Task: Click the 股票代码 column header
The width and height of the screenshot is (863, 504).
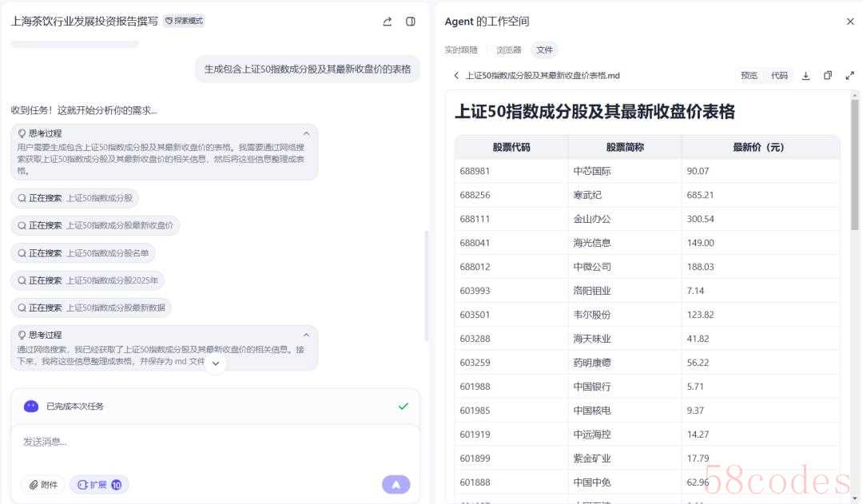Action: (x=511, y=147)
